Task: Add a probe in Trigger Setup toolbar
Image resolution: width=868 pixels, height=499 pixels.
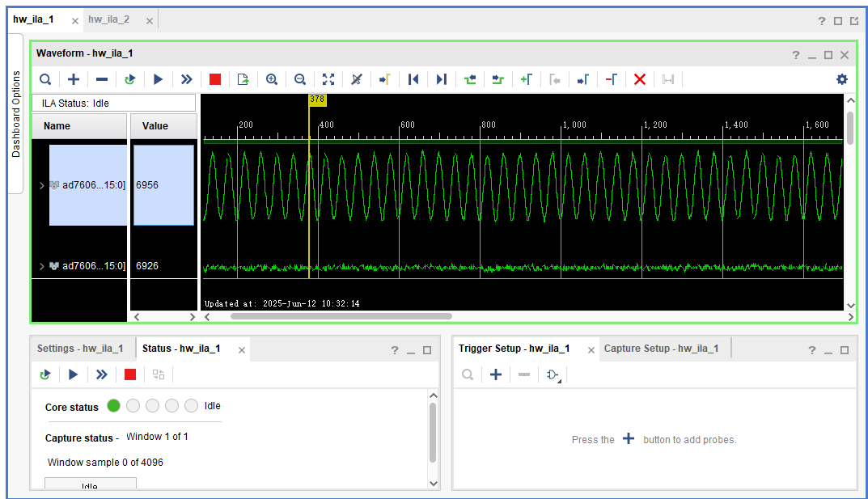Action: click(496, 374)
